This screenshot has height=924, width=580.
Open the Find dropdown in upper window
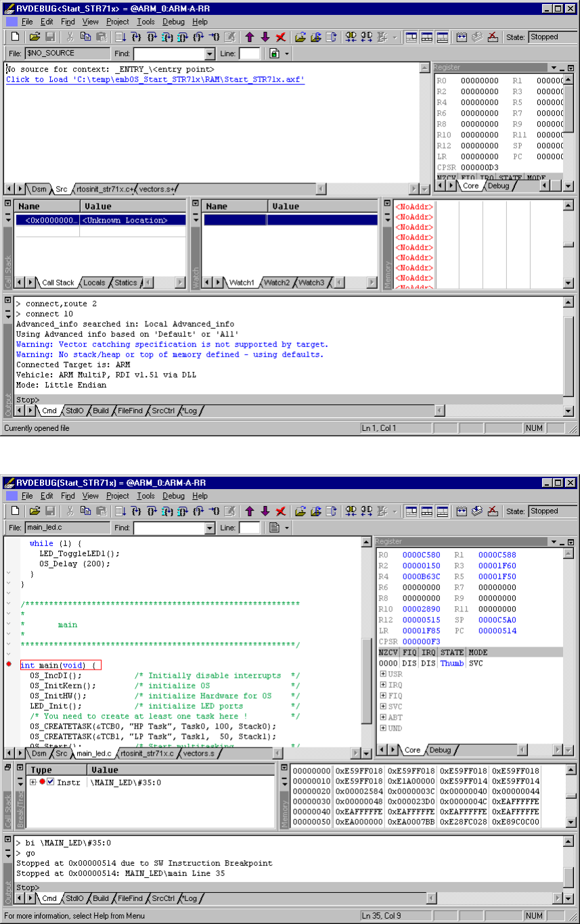(x=209, y=54)
